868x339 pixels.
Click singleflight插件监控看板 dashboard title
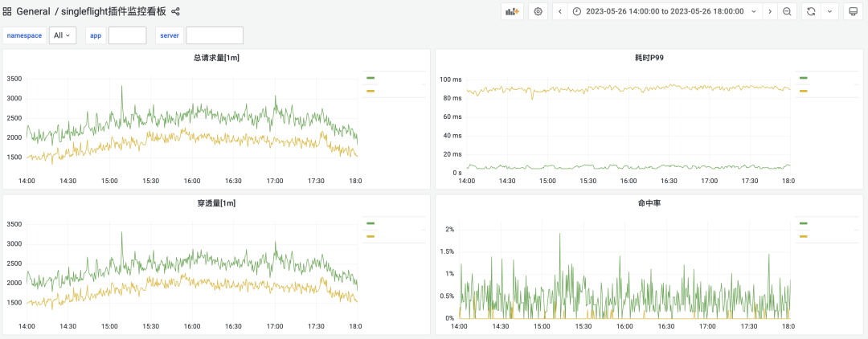tap(113, 11)
